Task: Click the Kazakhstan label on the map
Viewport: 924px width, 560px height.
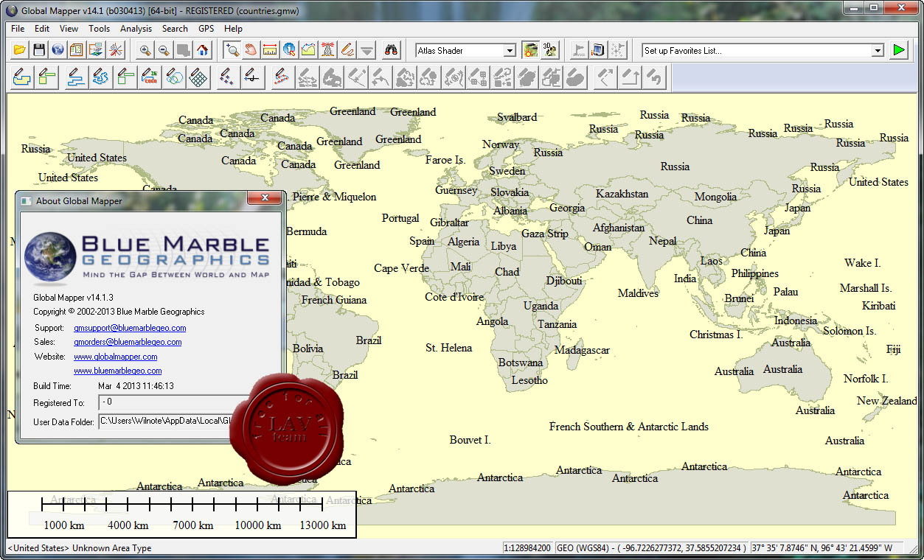Action: coord(622,194)
